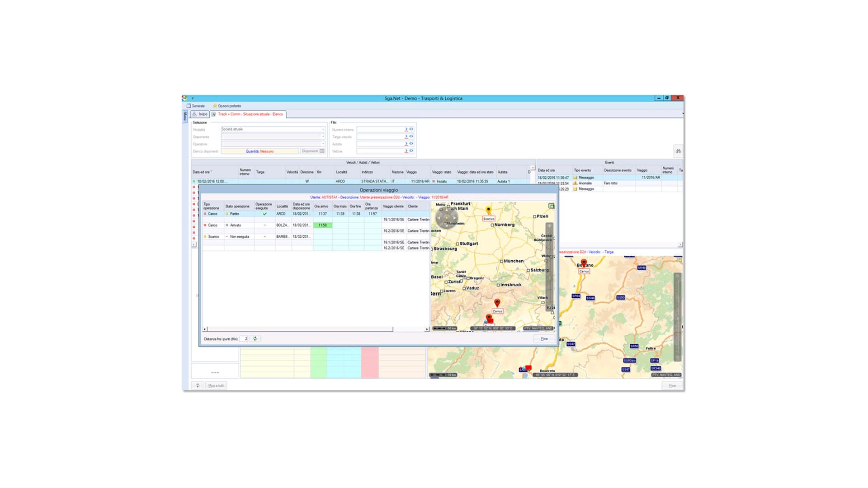
Task: Click the yellow Scarico map pin
Action: 488,210
